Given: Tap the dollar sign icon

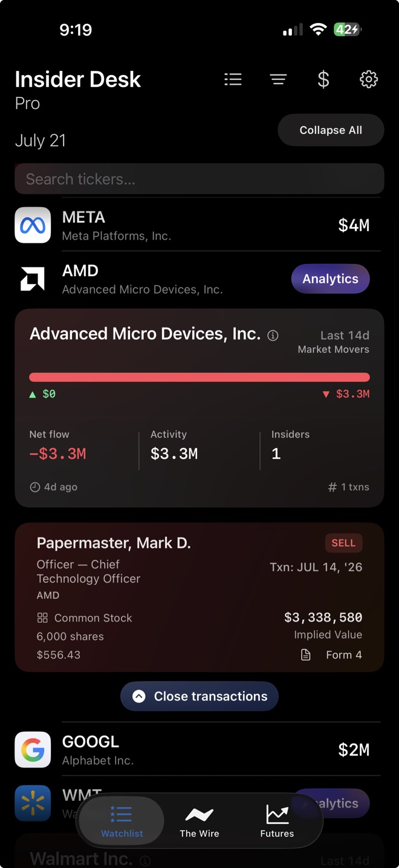Looking at the screenshot, I should [323, 79].
